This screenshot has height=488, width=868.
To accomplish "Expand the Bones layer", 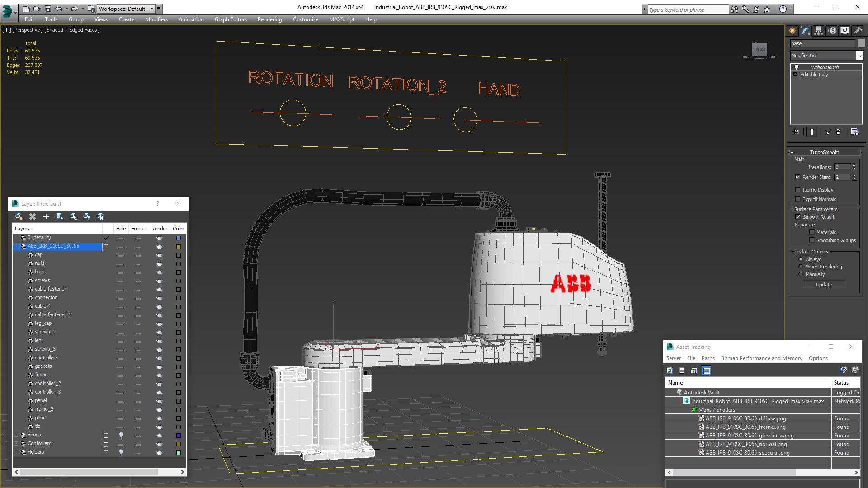I will (x=16, y=435).
